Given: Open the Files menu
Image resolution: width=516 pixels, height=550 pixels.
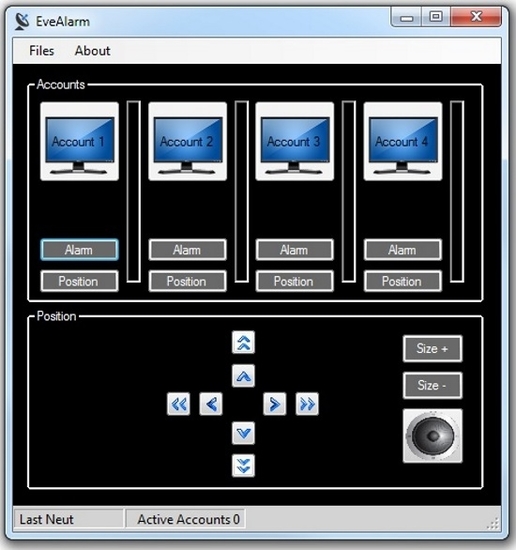Looking at the screenshot, I should (x=41, y=51).
